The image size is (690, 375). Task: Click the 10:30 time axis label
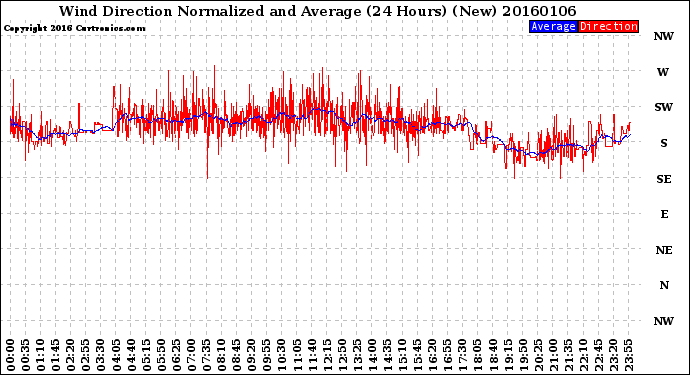click(x=282, y=355)
